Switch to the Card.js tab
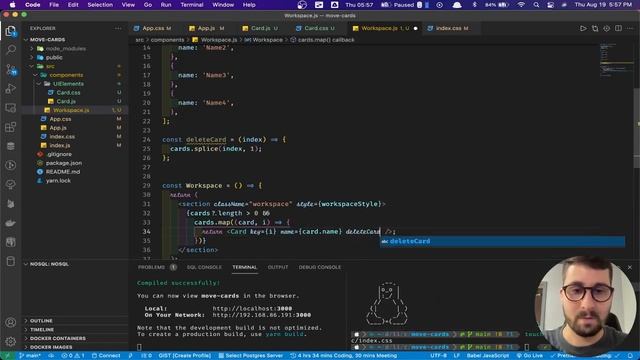The image size is (640, 360). pyautogui.click(x=260, y=28)
